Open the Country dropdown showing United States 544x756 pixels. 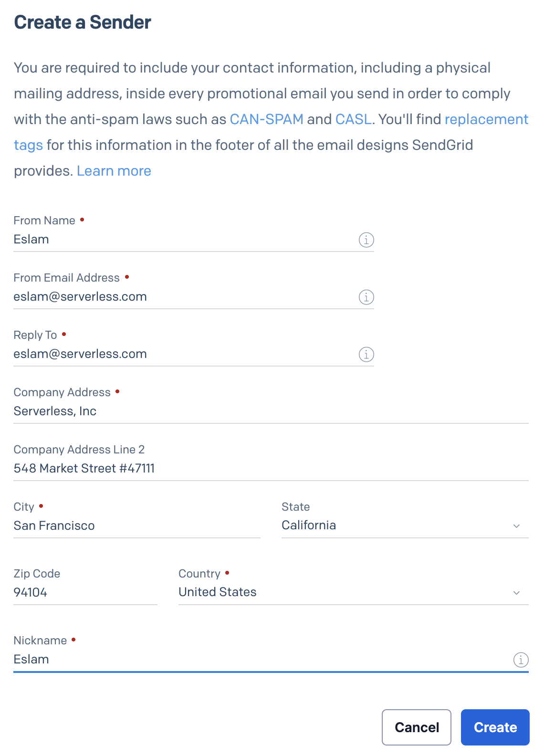344,592
